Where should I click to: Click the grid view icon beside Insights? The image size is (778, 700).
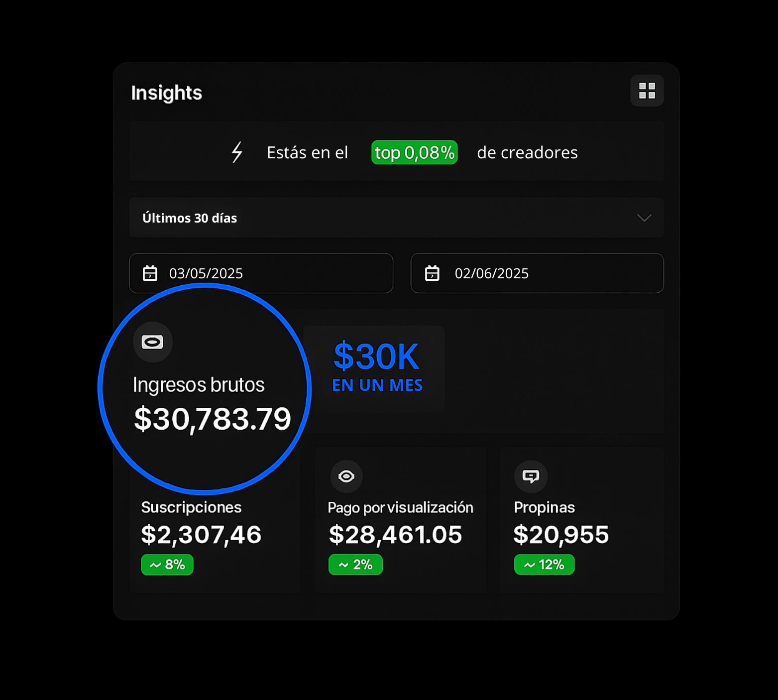[647, 91]
